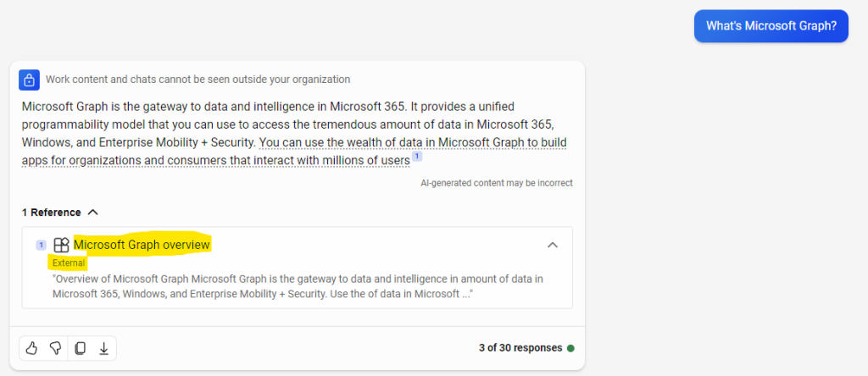The width and height of the screenshot is (868, 376).
Task: Collapse the 1 Reference section chevron
Action: click(x=93, y=213)
